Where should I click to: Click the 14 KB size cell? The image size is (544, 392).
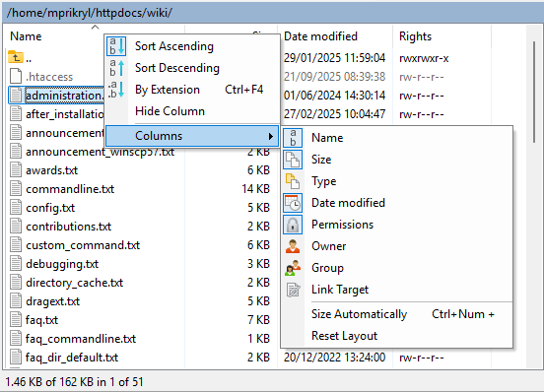(x=255, y=189)
